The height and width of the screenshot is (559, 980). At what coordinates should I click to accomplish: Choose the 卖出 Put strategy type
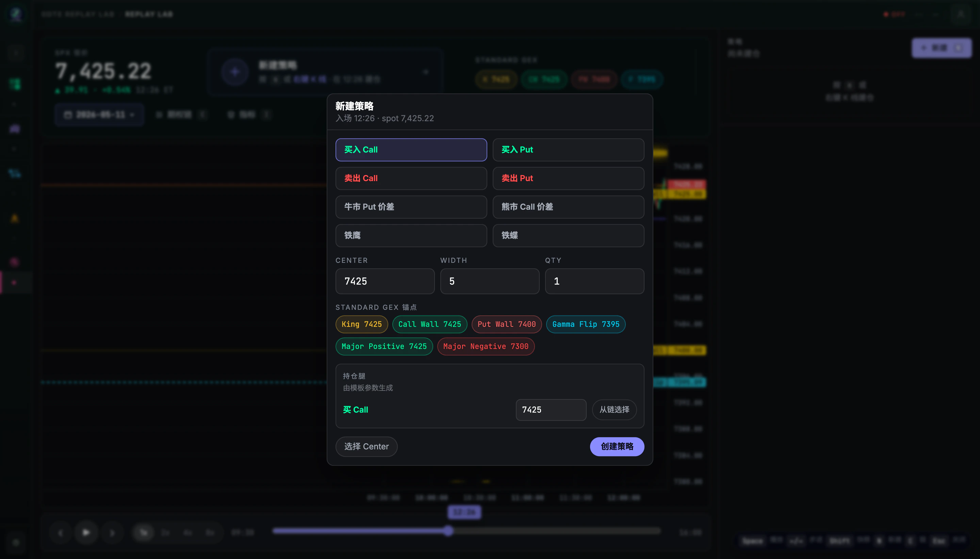(568, 178)
